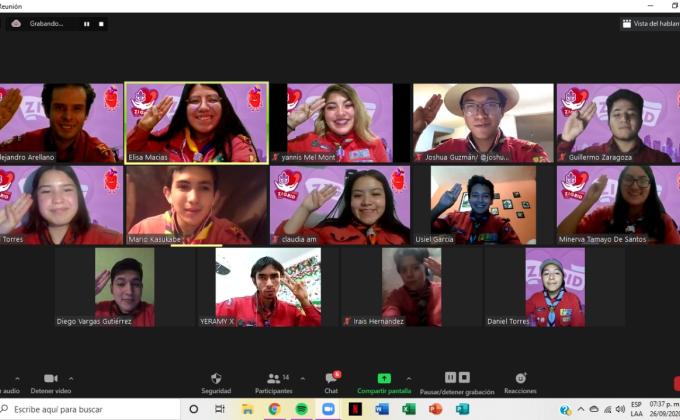680x420 pixels.
Task: Click the Windows search box
Action: point(90,409)
